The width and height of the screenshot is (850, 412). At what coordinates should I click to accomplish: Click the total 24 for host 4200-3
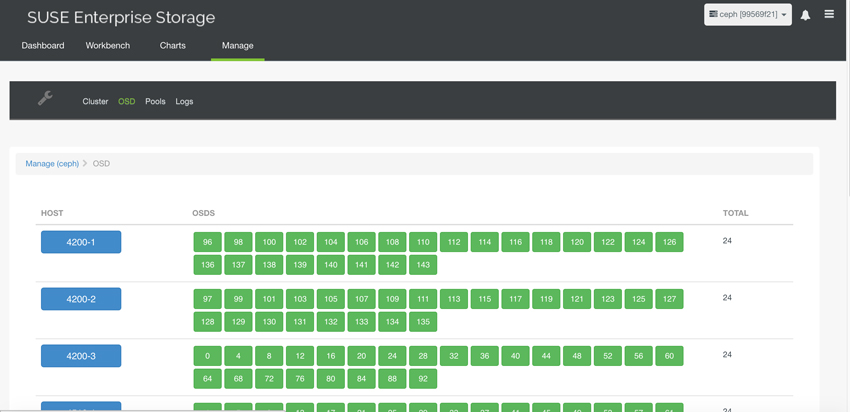(x=727, y=355)
